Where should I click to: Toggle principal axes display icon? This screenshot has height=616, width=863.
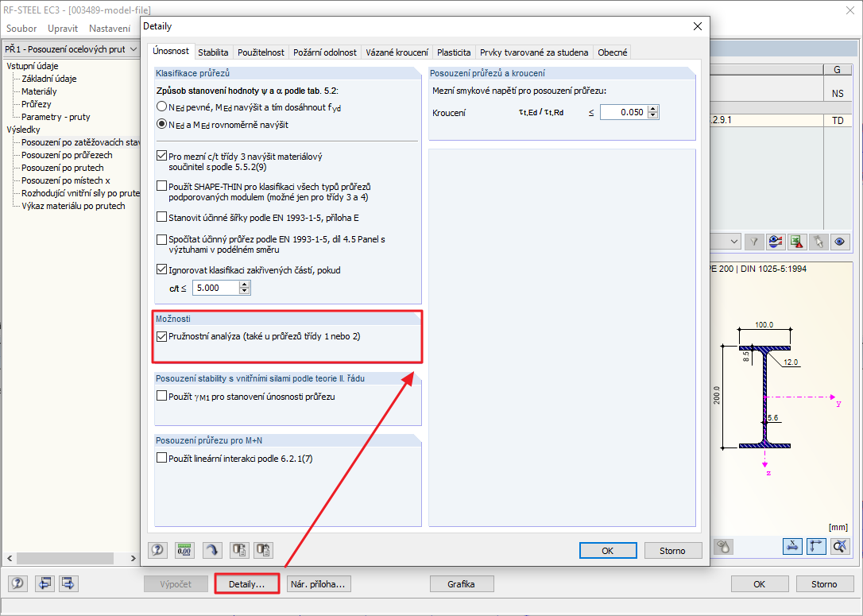point(816,547)
